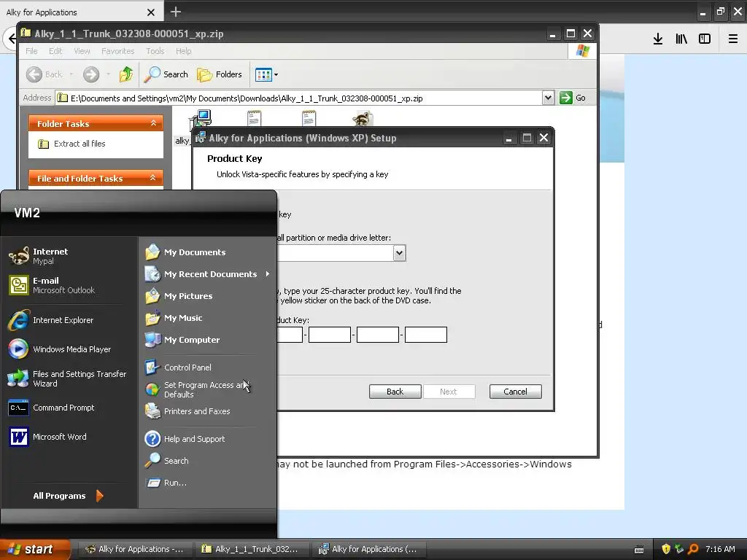Open browser new tab button
Screen dimensions: 747x560
coord(176,12)
